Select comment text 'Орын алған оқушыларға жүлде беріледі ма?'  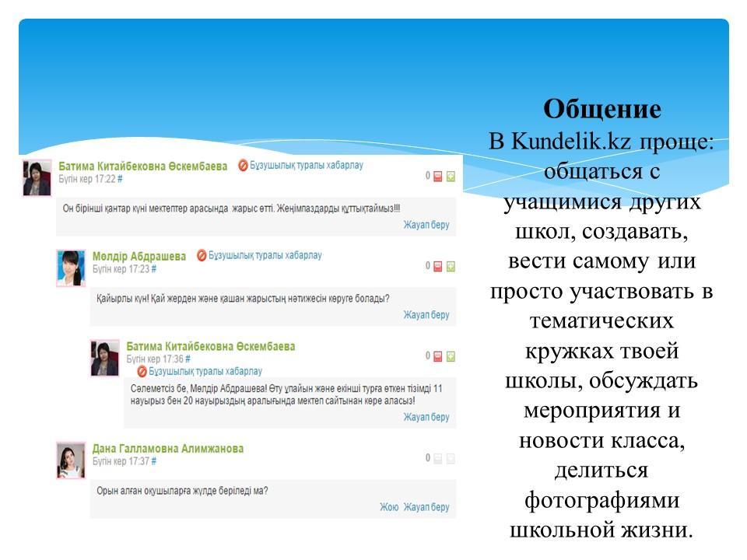(182, 491)
